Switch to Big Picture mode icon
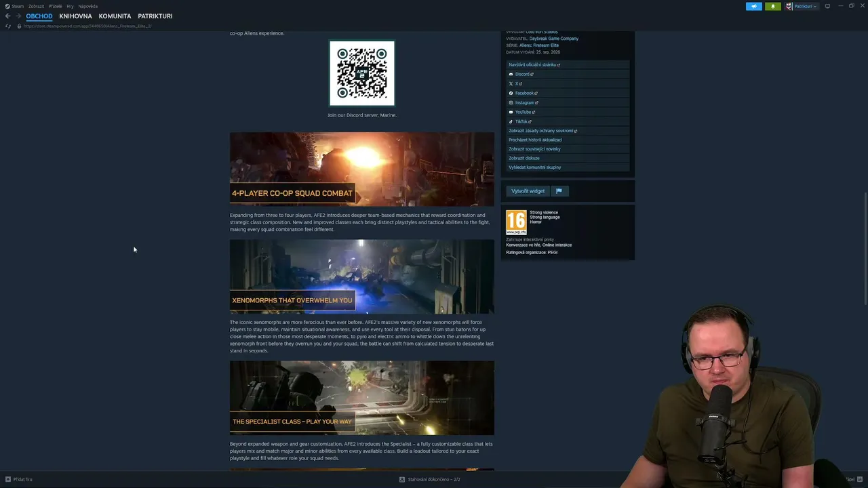The width and height of the screenshot is (868, 488). point(827,6)
